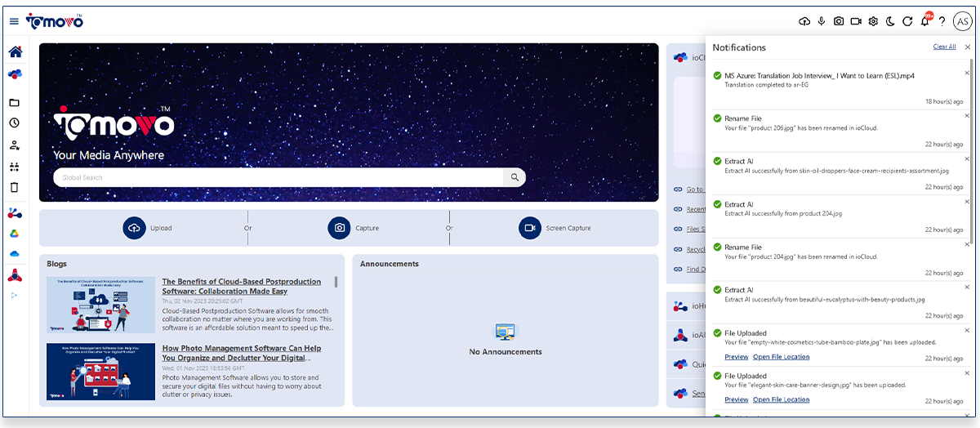Open the recycle bin in sidebar
Viewport: 980px width, 428px height.
14,187
